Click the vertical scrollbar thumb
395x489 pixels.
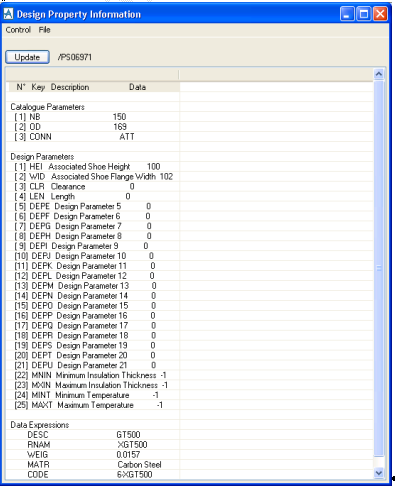(x=379, y=268)
